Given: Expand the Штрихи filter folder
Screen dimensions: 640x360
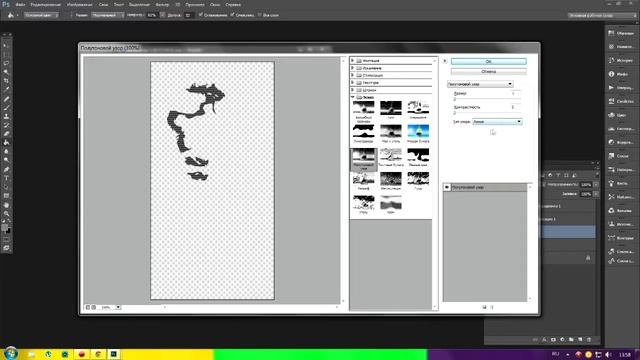Looking at the screenshot, I should pyautogui.click(x=353, y=90).
